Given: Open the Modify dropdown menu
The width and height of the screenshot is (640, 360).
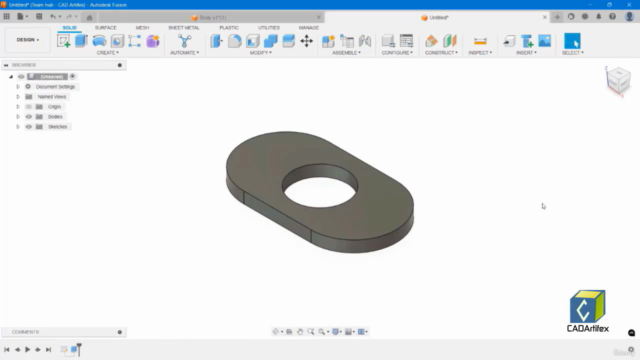Looking at the screenshot, I should [261, 53].
